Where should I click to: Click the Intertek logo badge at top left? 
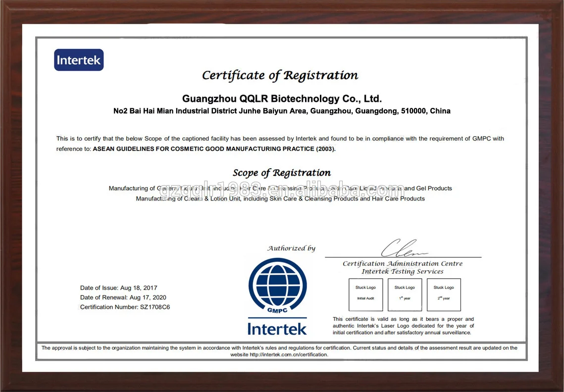(79, 60)
